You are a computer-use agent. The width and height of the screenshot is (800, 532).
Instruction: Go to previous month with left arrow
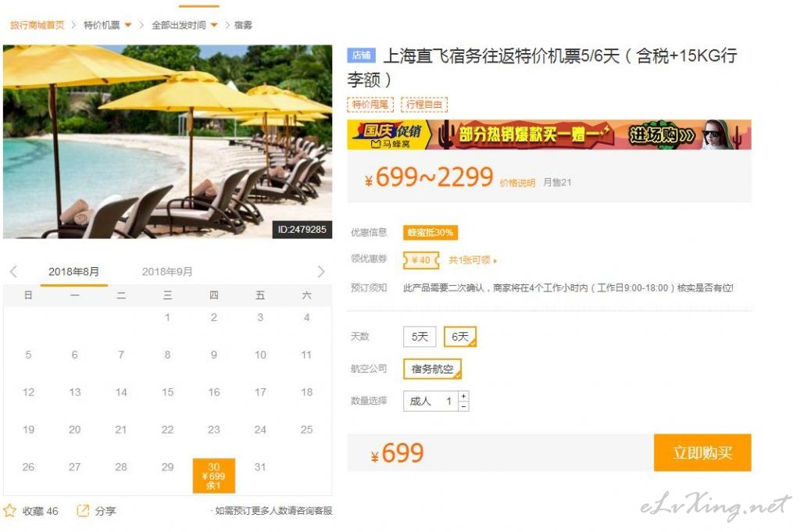point(14,271)
